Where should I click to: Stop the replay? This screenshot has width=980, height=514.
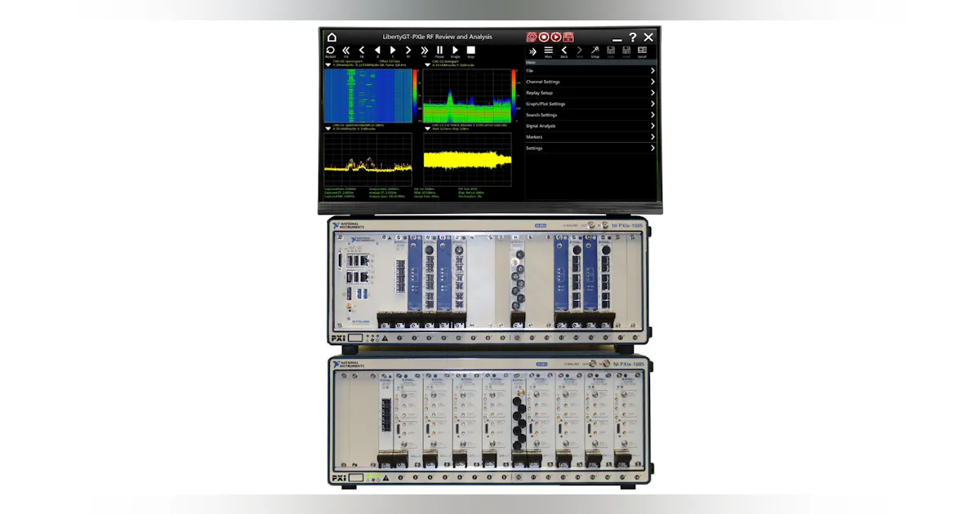[x=471, y=51]
